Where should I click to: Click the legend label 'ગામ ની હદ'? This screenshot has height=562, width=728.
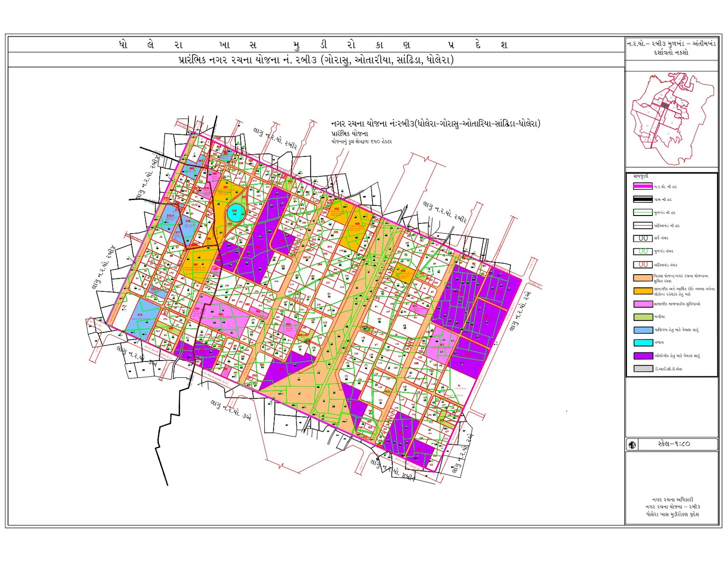(662, 200)
